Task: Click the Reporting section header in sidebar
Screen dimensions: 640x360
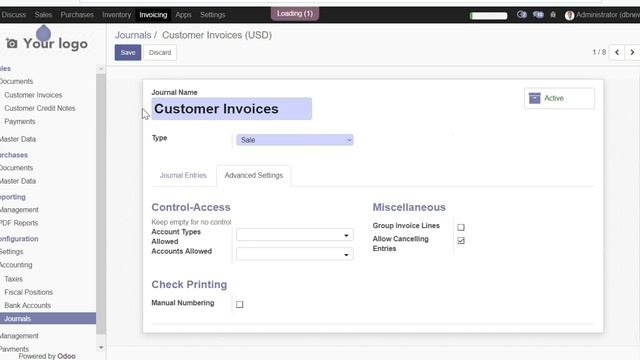Action: pos(13,197)
